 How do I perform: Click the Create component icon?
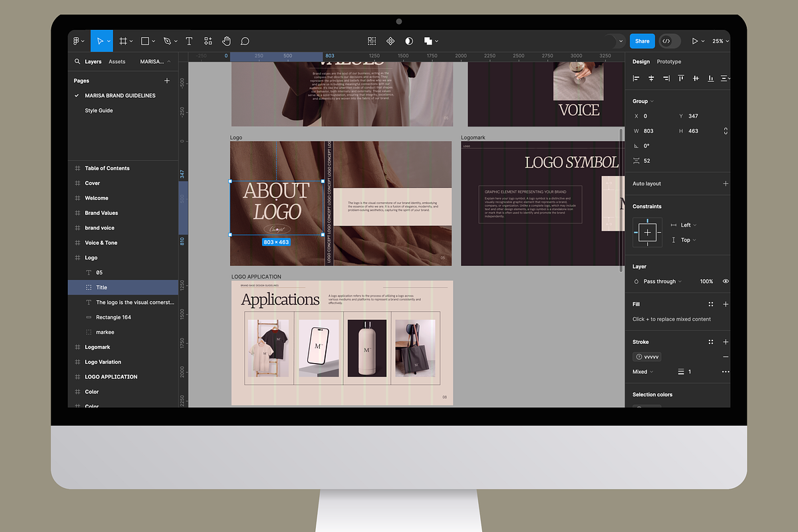390,41
